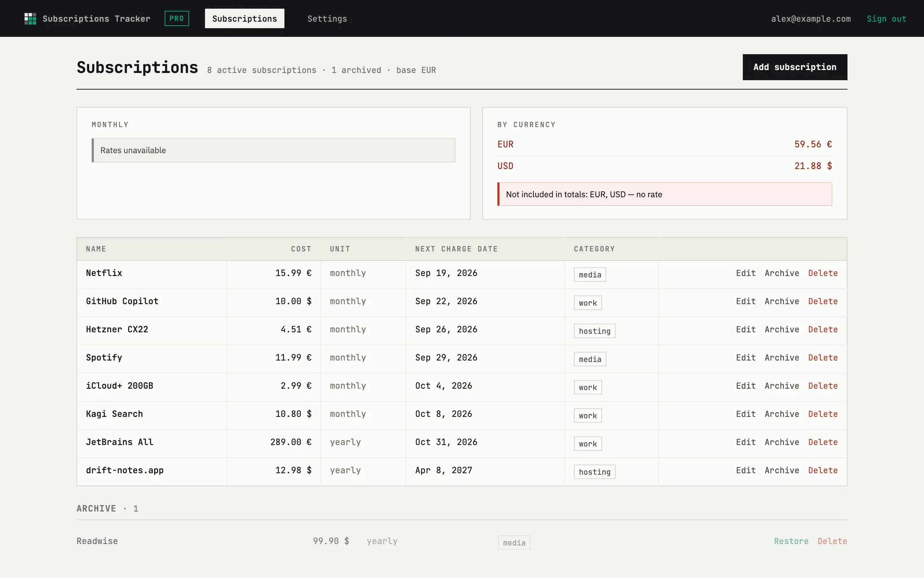This screenshot has width=924, height=578.
Task: Click the media tag in Readwise row
Action: (x=514, y=543)
